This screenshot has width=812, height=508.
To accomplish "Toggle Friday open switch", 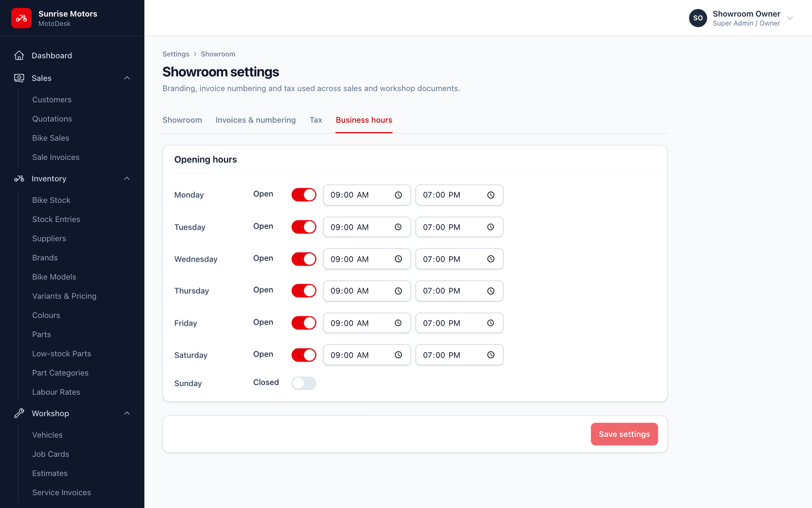I will click(304, 323).
